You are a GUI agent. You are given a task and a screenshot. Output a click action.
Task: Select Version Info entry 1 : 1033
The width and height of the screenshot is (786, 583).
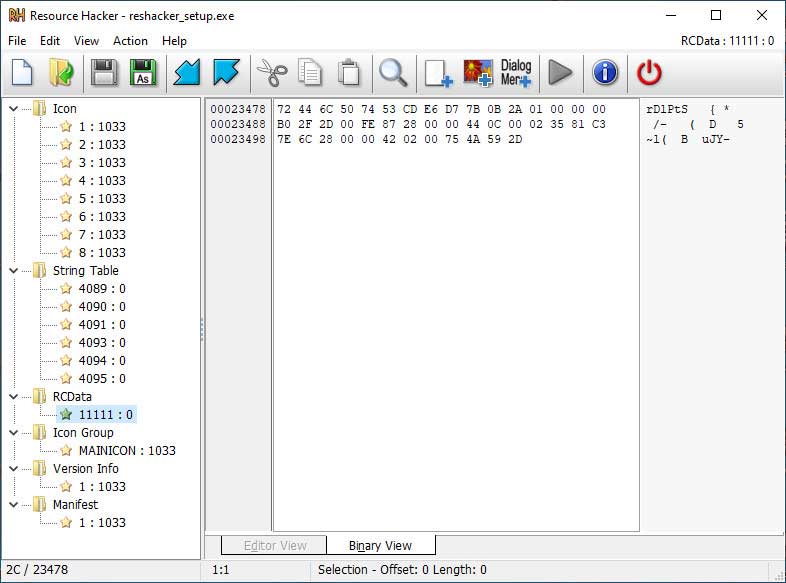[x=102, y=487]
